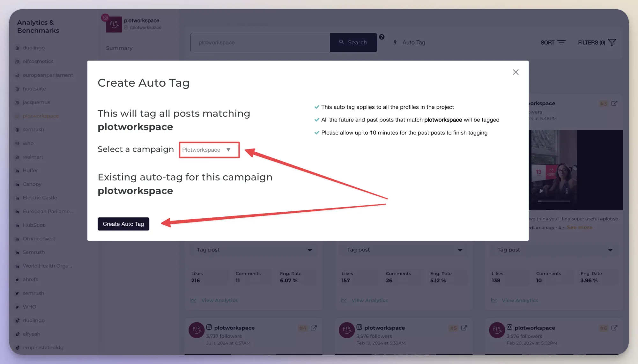The width and height of the screenshot is (638, 364).
Task: Select World Health Orga... in sidebar
Action: click(47, 266)
